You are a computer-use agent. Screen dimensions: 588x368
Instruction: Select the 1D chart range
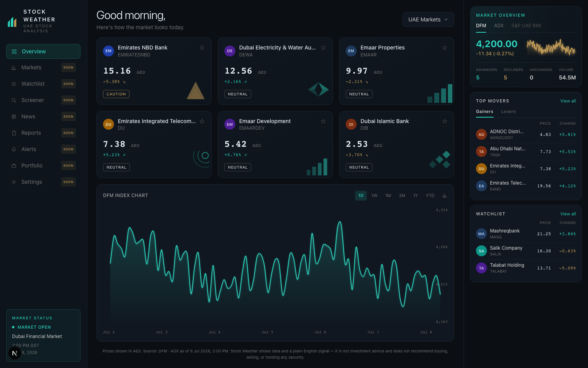coord(361,195)
